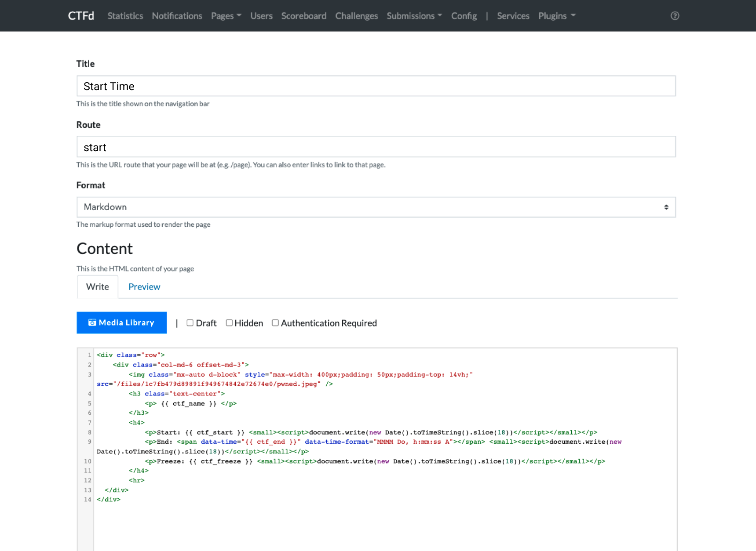The image size is (756, 551).
Task: Open the Format dropdown showing Markdown
Action: [x=376, y=207]
